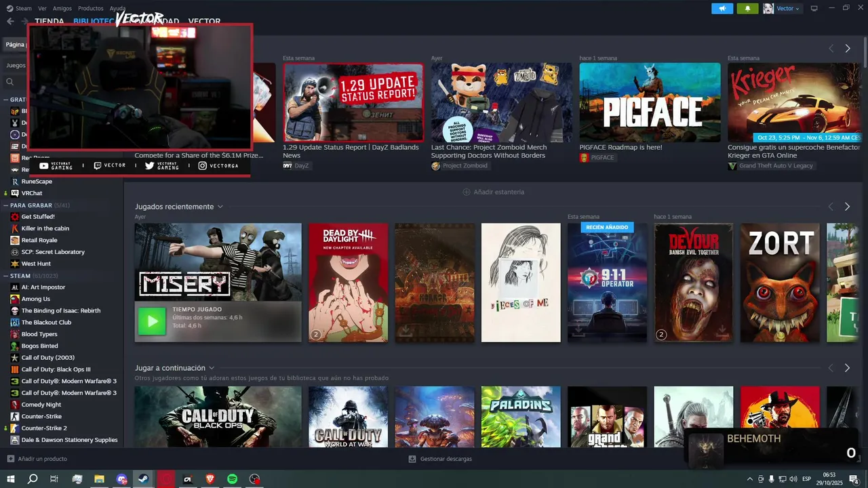The image size is (868, 488).
Task: Open the Windows notification center icon
Action: click(854, 479)
